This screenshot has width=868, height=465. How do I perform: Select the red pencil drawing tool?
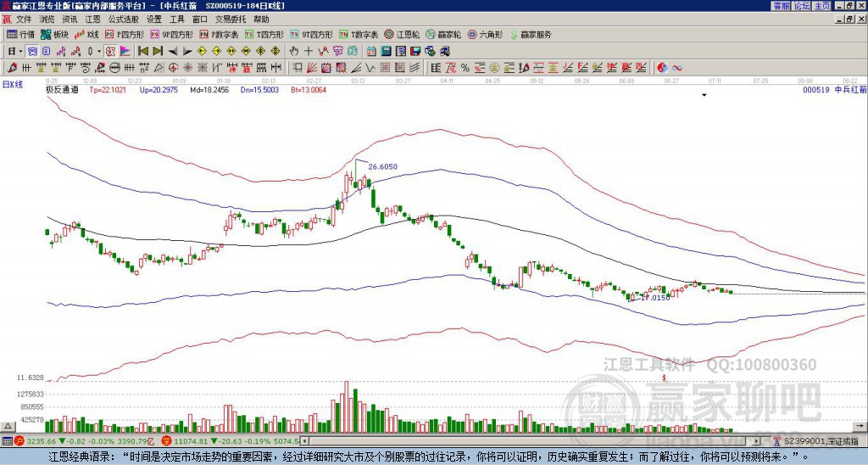click(x=12, y=68)
